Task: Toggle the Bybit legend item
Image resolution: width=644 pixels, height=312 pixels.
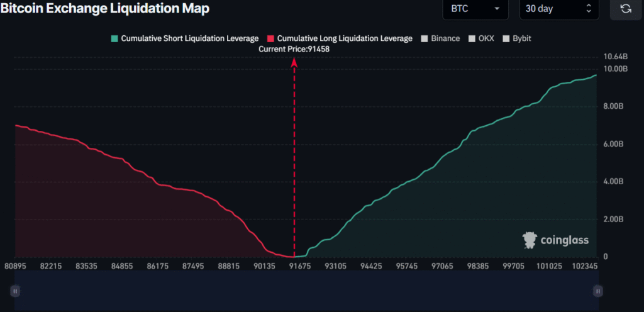Action: pyautogui.click(x=516, y=38)
